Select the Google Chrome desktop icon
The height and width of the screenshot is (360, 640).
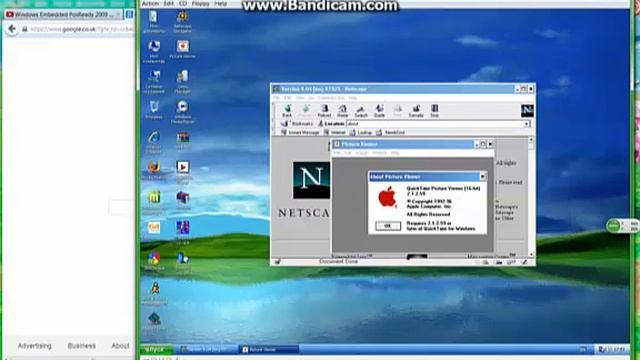pyautogui.click(x=154, y=260)
